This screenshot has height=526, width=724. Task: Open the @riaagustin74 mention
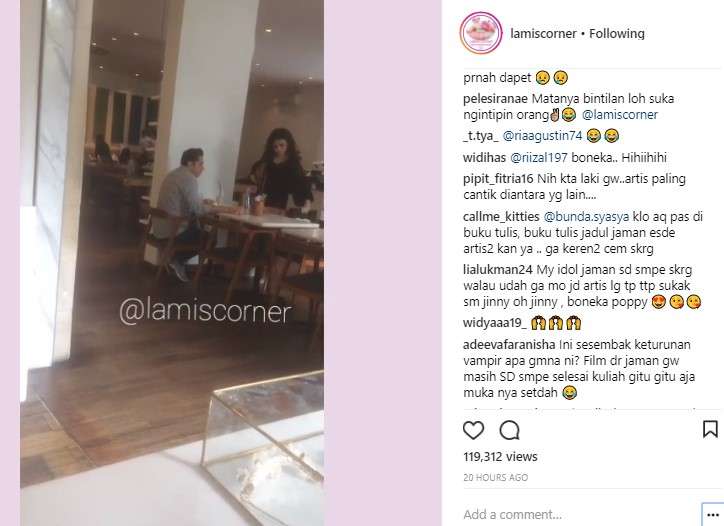click(x=542, y=136)
